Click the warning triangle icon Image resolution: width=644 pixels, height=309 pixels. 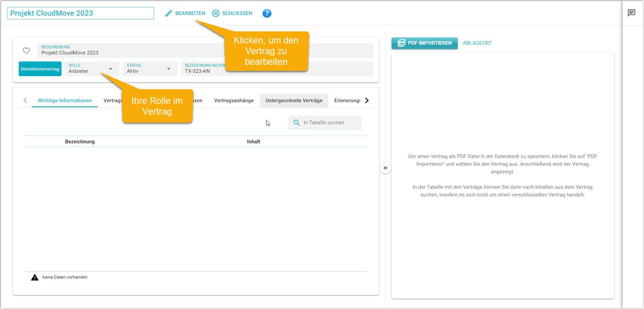tap(35, 277)
